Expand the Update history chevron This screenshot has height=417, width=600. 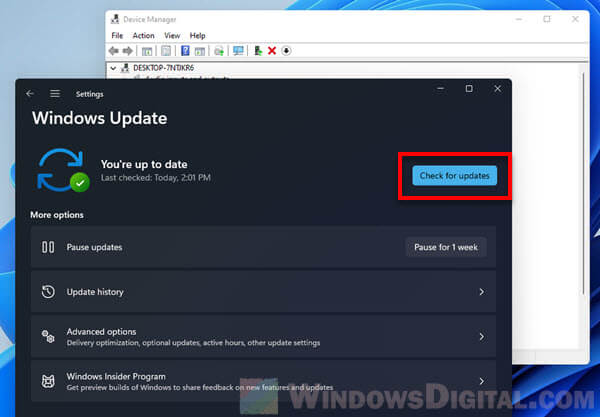481,292
